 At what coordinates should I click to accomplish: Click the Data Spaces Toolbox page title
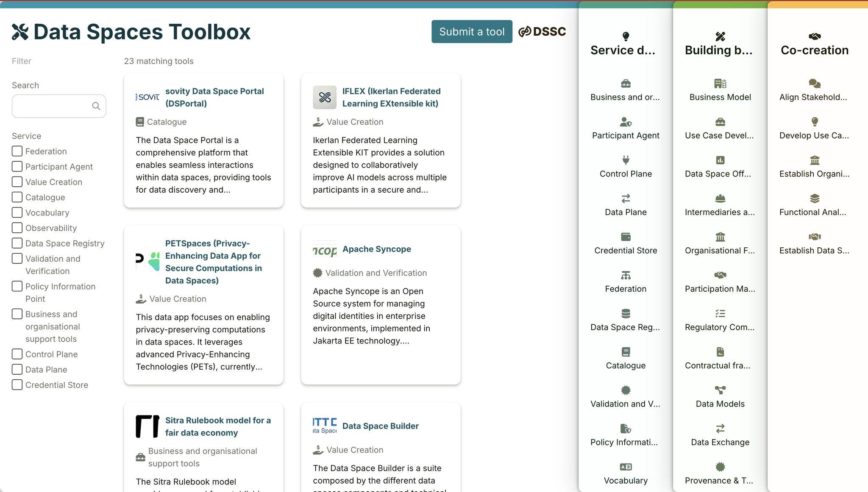coord(131,32)
